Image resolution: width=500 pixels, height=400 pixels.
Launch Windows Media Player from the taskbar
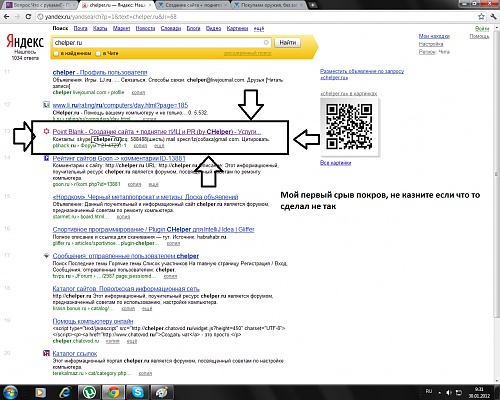pos(40,392)
